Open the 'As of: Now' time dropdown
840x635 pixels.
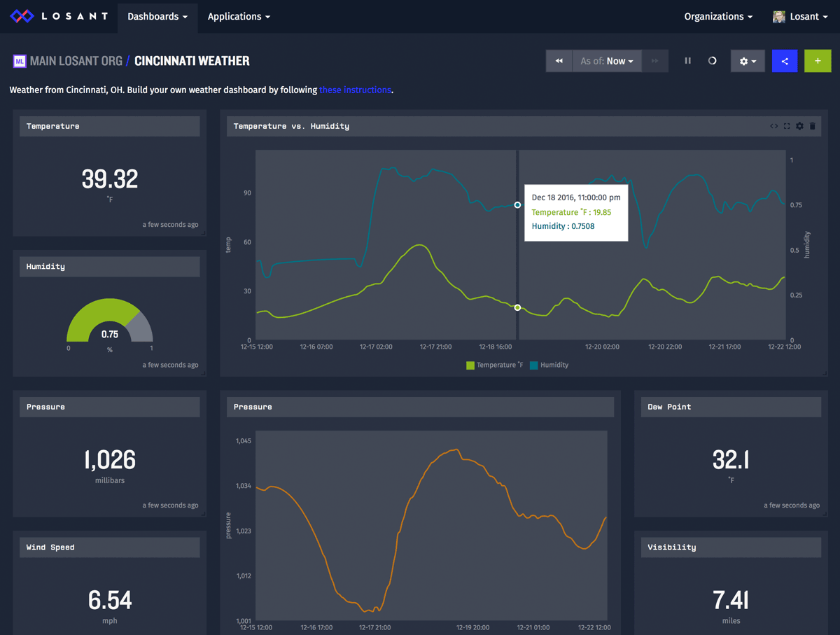pyautogui.click(x=606, y=61)
